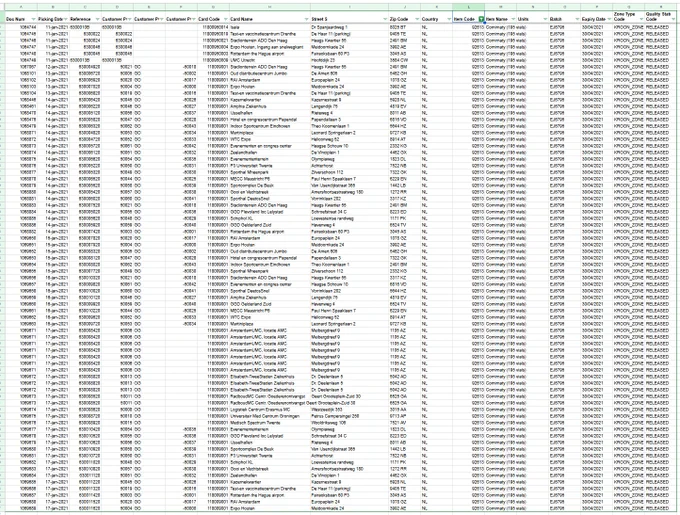Select the Isala card name cell

coord(270,27)
